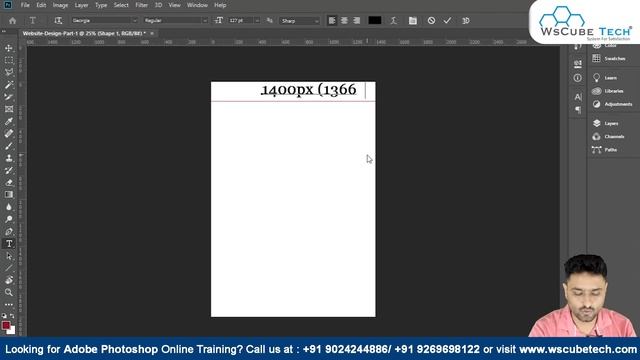Cancel the current text edits
This screenshot has width=640, height=360.
tap(431, 20)
